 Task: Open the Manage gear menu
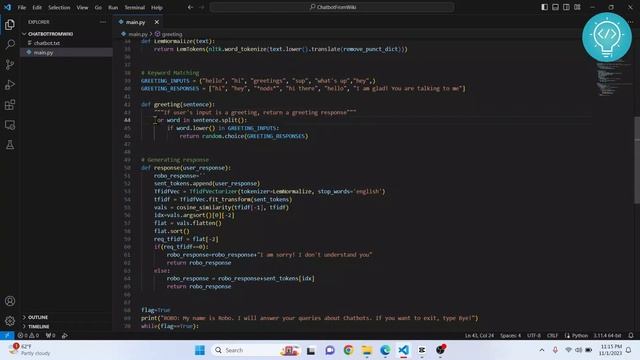pyautogui.click(x=10, y=321)
